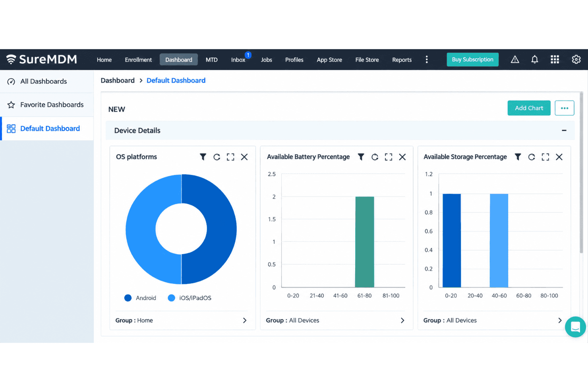Image resolution: width=588 pixels, height=392 pixels.
Task: Toggle the iOS/iPadOS legend entry
Action: coord(190,298)
